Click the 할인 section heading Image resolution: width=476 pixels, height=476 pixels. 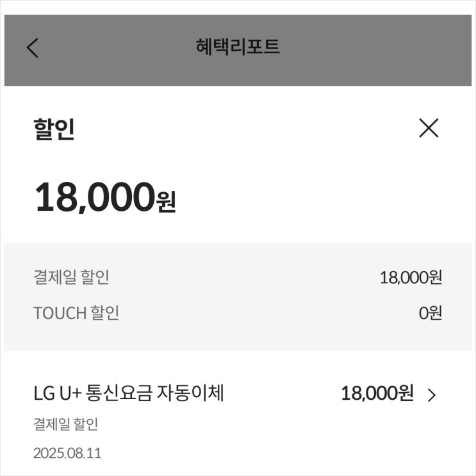click(x=54, y=129)
